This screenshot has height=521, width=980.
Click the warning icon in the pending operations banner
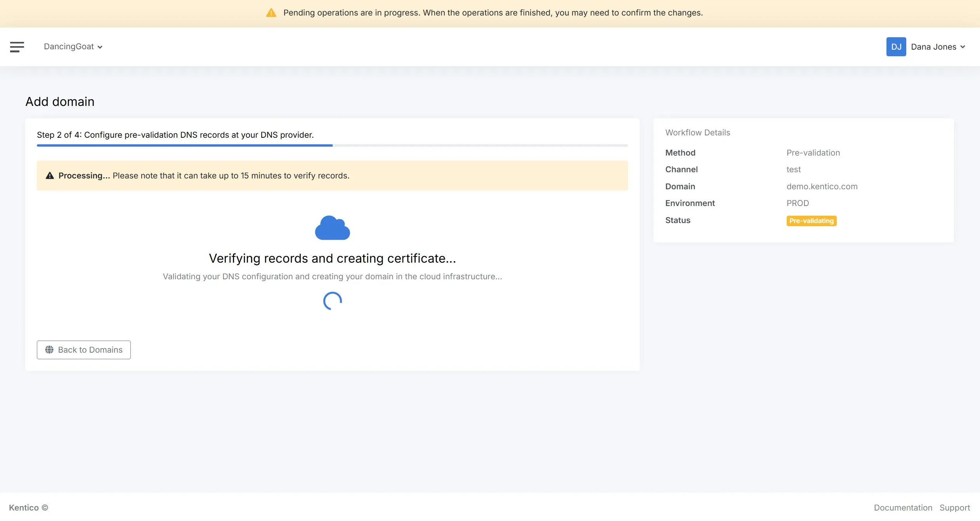pyautogui.click(x=271, y=13)
